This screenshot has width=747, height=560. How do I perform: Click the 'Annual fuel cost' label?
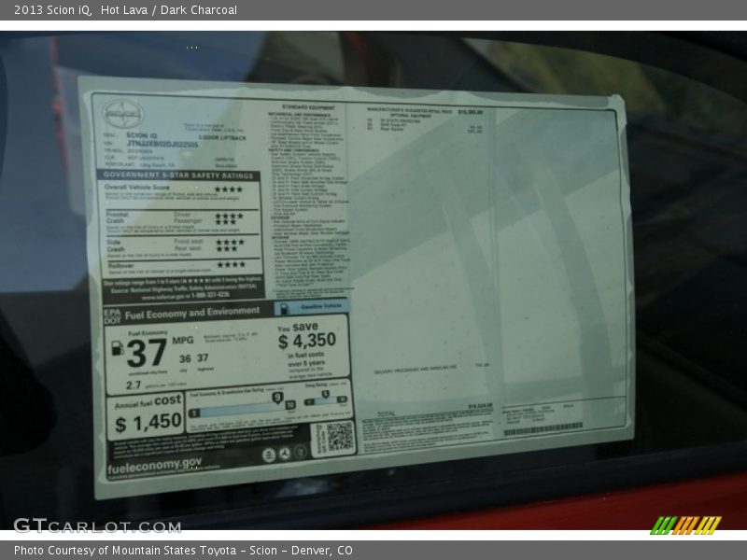[148, 402]
